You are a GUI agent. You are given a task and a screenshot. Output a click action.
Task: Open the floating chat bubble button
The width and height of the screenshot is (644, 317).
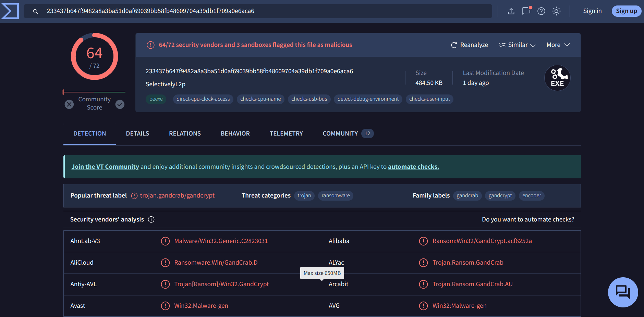point(623,292)
